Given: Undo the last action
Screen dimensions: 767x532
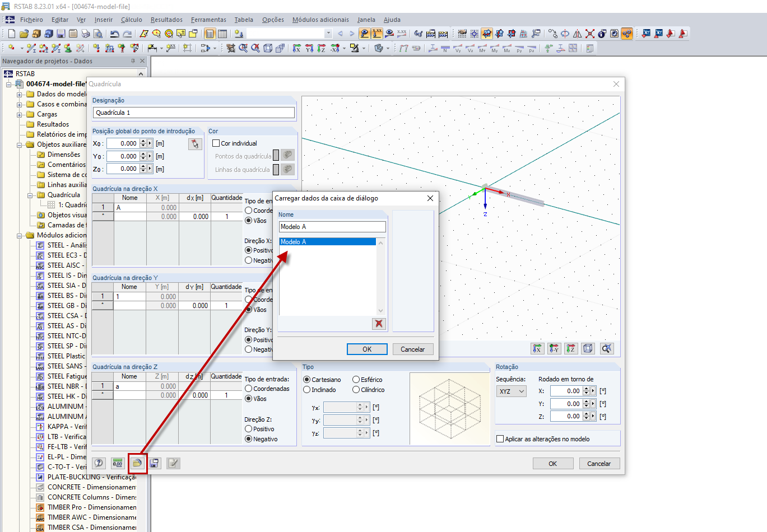Looking at the screenshot, I should click(115, 34).
